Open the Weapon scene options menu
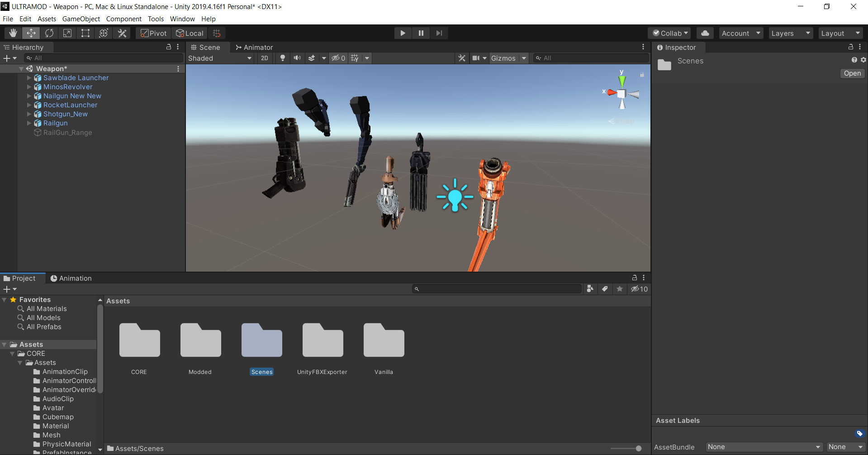Screen dimensions: 868x455 pyautogui.click(x=178, y=69)
